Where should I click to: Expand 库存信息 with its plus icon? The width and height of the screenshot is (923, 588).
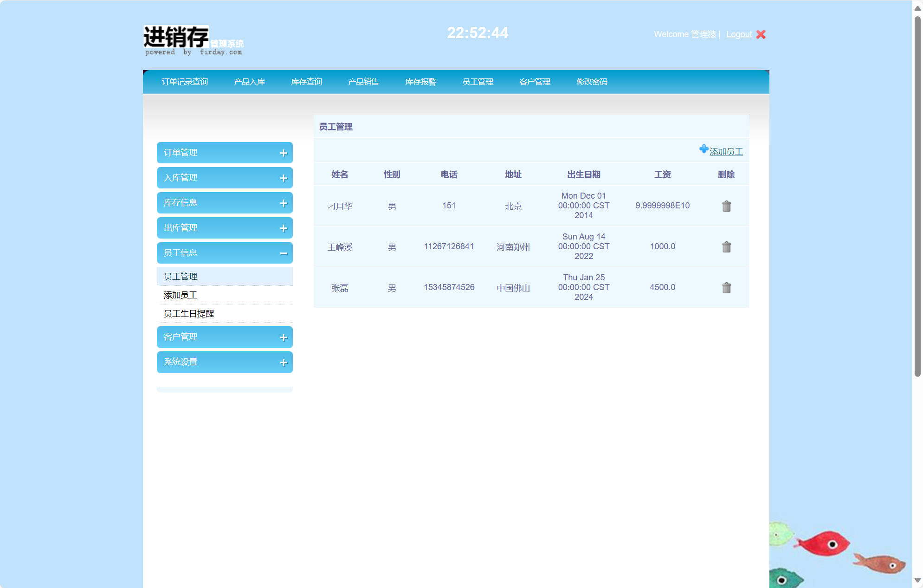[x=283, y=203]
